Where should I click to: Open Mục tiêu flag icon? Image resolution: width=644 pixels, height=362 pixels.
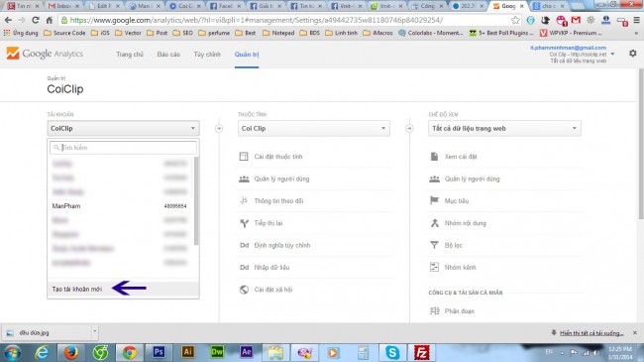(x=434, y=200)
